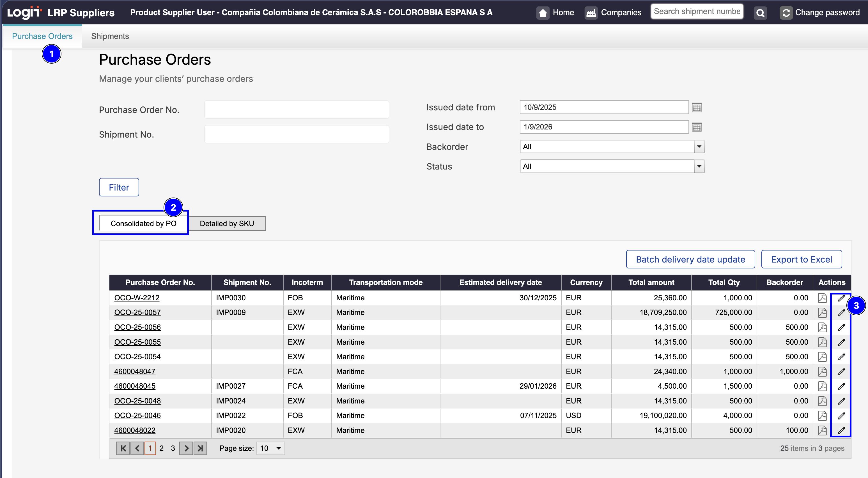The image size is (868, 478).
Task: Expand the Backorder dropdown
Action: 699,147
